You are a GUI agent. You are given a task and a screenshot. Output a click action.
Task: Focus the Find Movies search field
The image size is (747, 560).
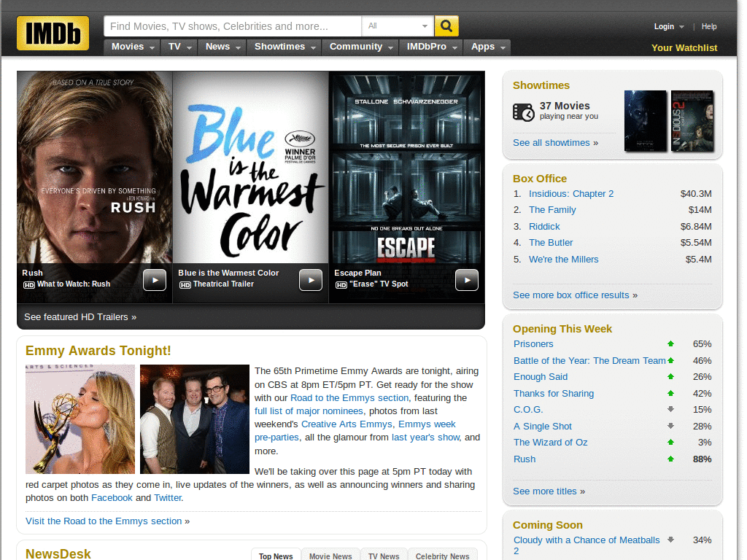(233, 26)
